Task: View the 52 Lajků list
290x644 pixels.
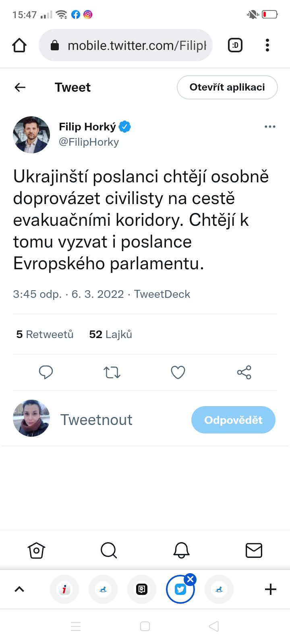Action: click(x=110, y=334)
